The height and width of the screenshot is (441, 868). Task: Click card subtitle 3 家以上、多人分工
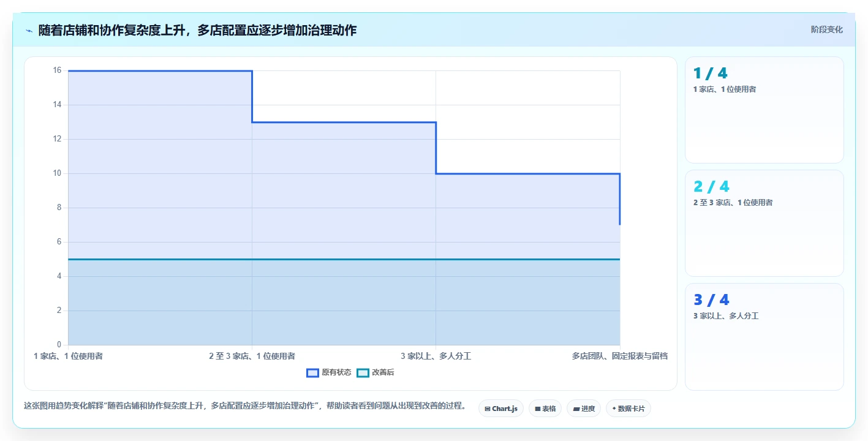tap(726, 316)
